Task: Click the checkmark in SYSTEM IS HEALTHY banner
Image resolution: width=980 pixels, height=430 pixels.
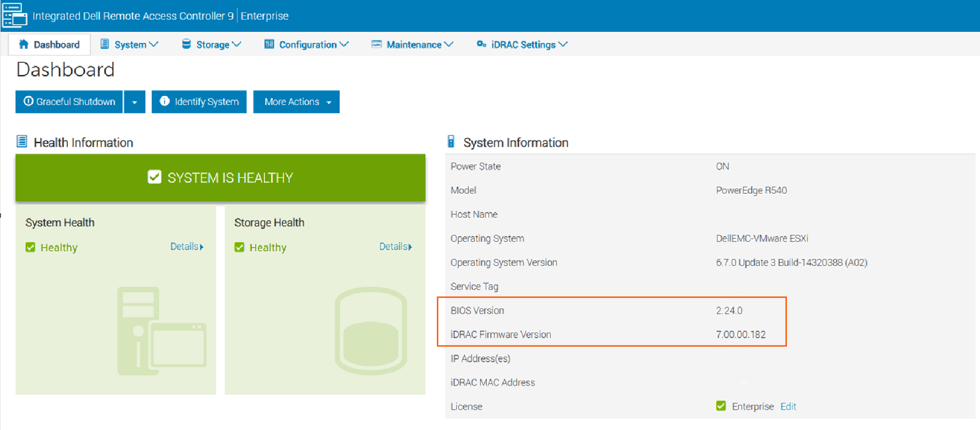Action: point(154,177)
